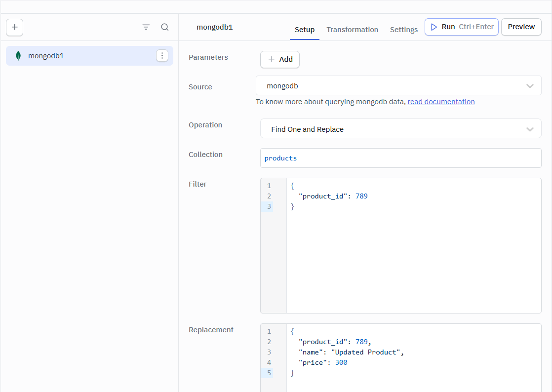Click the search queries magnifier icon
552x392 pixels.
click(x=165, y=27)
